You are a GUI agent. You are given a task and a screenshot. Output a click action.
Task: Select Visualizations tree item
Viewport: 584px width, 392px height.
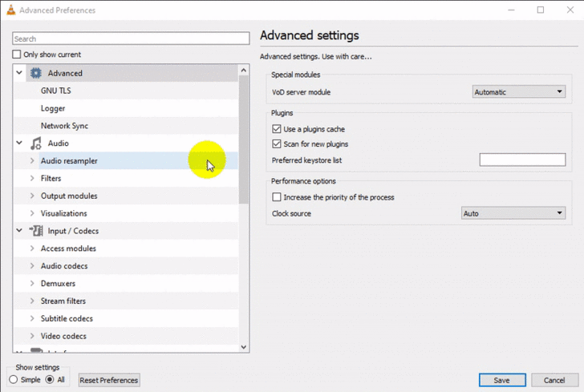pyautogui.click(x=64, y=213)
